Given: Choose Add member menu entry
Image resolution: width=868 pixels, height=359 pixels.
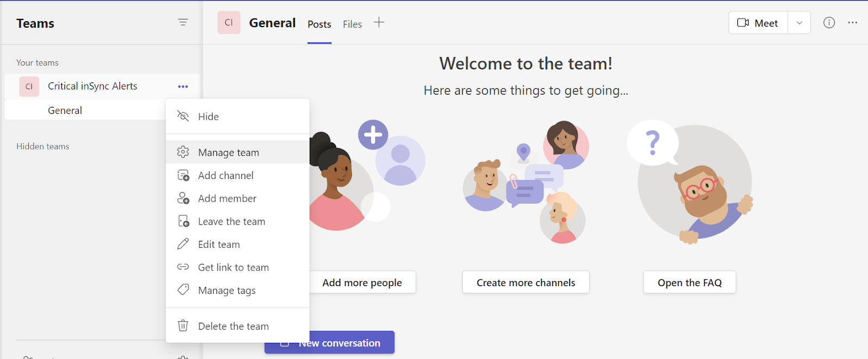Looking at the screenshot, I should [238, 198].
